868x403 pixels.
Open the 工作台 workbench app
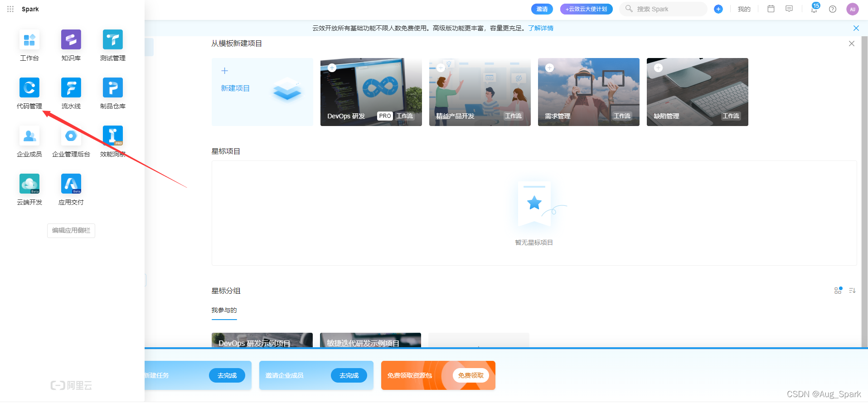(29, 45)
